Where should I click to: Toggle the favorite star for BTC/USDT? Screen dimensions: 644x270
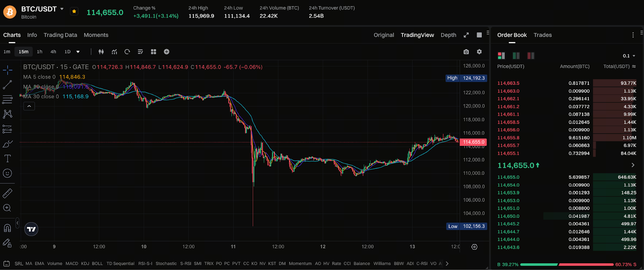[x=74, y=11]
